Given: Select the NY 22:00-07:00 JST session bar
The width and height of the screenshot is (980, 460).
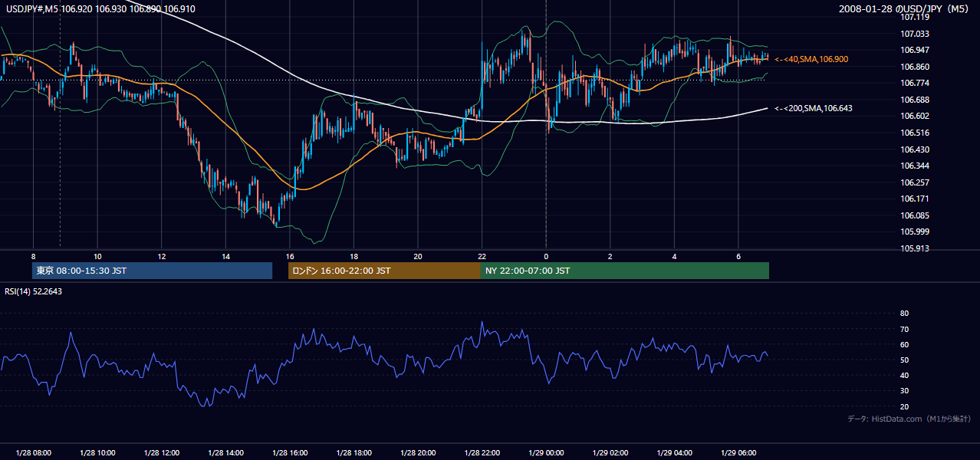Looking at the screenshot, I should pyautogui.click(x=625, y=271).
